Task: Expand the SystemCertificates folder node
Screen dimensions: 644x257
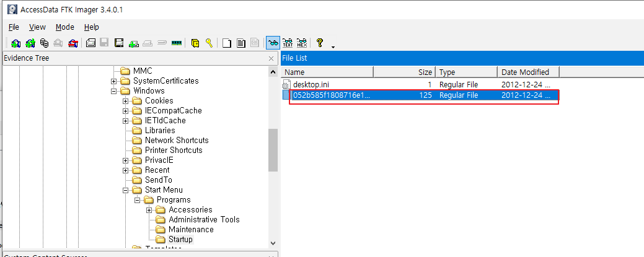Action: coord(114,81)
